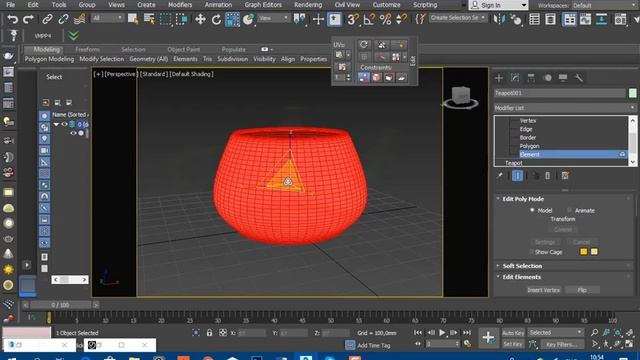Click the Rectangular Selection Region icon
Screen dimensions: 640x360
(165, 19)
